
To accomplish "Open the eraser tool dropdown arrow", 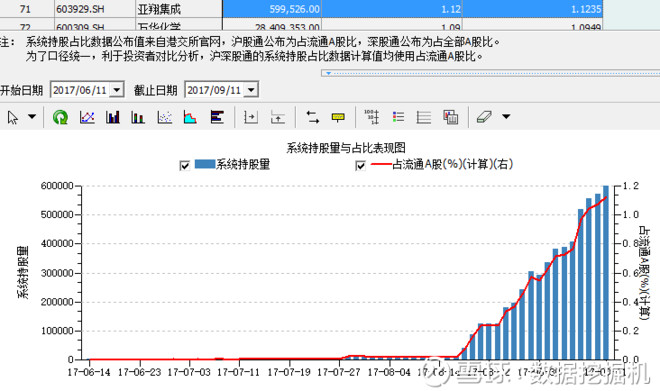I will click(506, 117).
